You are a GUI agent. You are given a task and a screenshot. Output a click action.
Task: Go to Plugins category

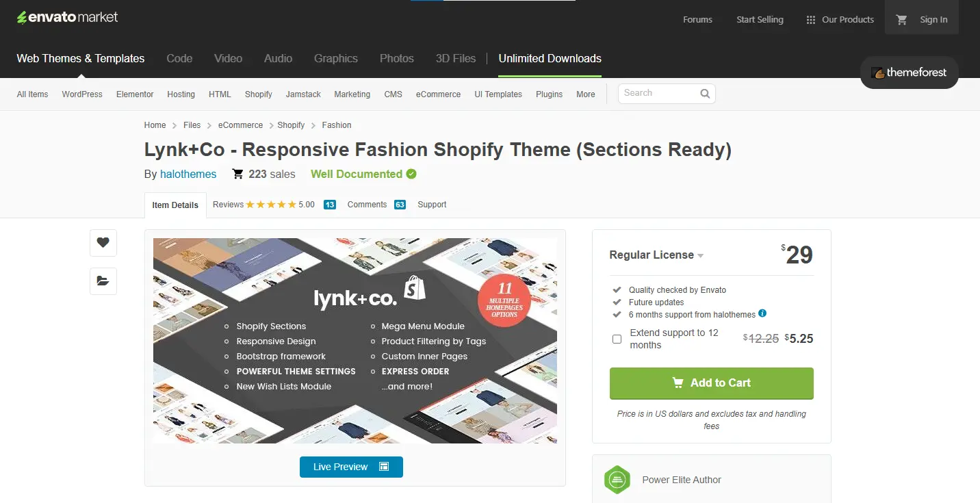point(549,94)
